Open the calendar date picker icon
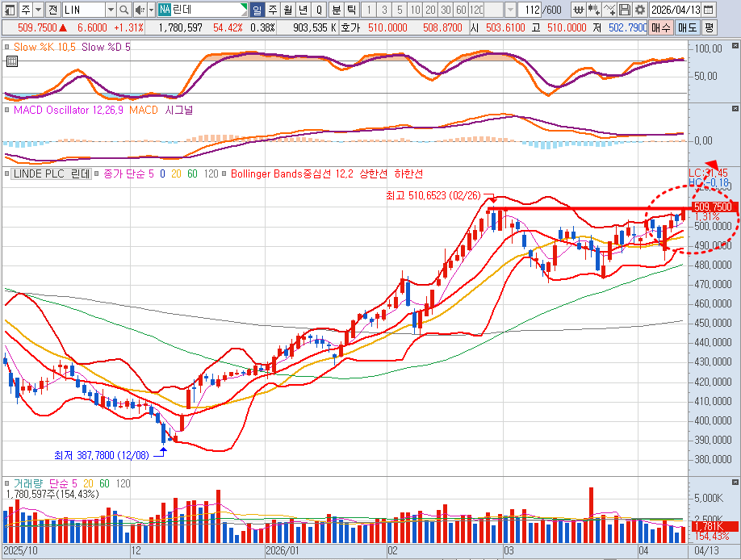This screenshot has height=560, width=741. tap(707, 10)
